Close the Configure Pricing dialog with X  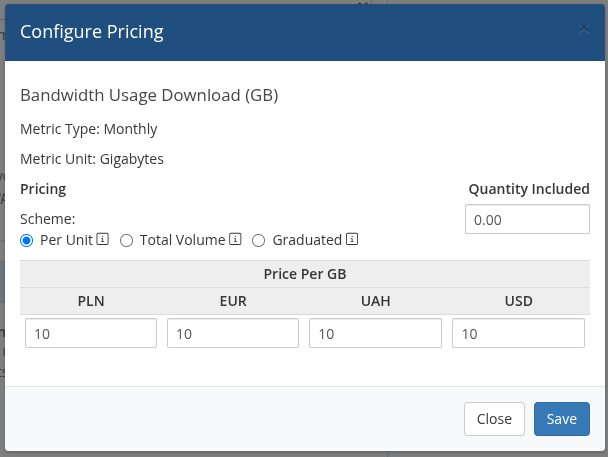tap(584, 28)
